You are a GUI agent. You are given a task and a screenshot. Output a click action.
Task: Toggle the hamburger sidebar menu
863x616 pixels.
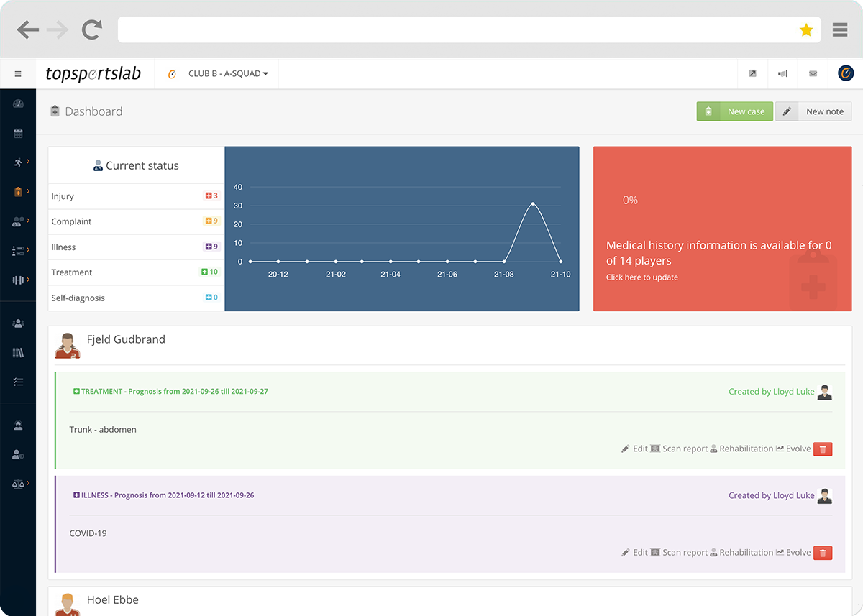[x=18, y=74]
